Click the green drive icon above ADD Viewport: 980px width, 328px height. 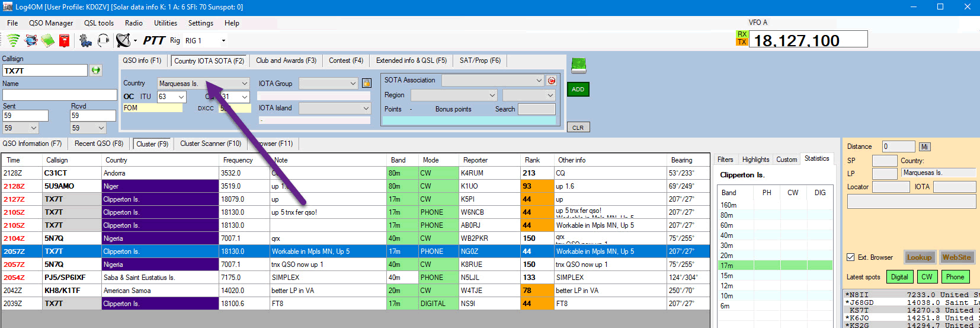[578, 65]
